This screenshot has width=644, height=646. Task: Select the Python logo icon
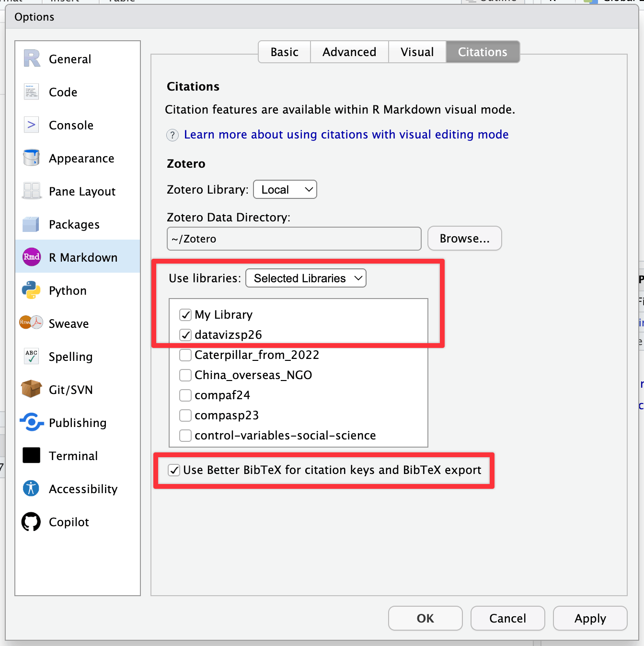32,290
